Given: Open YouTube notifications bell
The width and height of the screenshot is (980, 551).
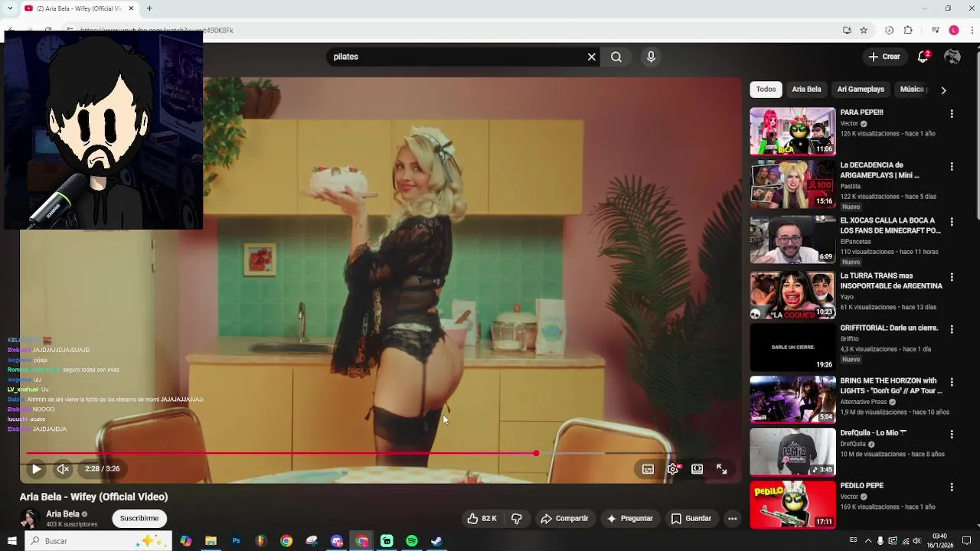Looking at the screenshot, I should (923, 57).
